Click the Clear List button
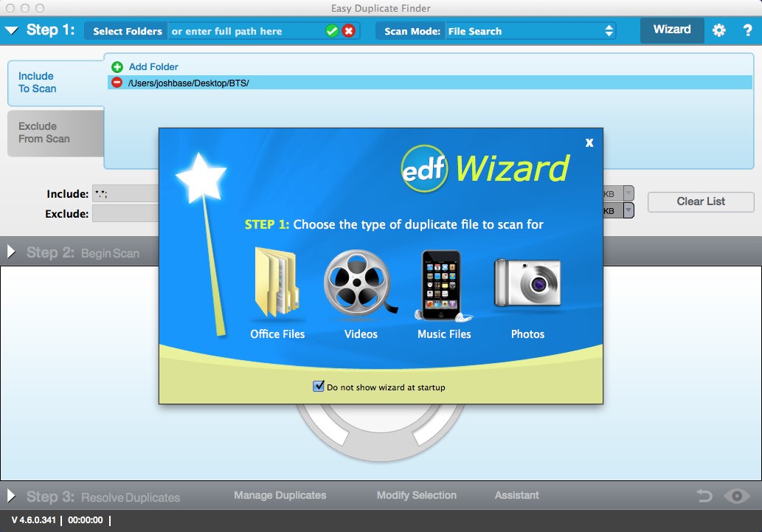The height and width of the screenshot is (532, 762). (x=701, y=201)
